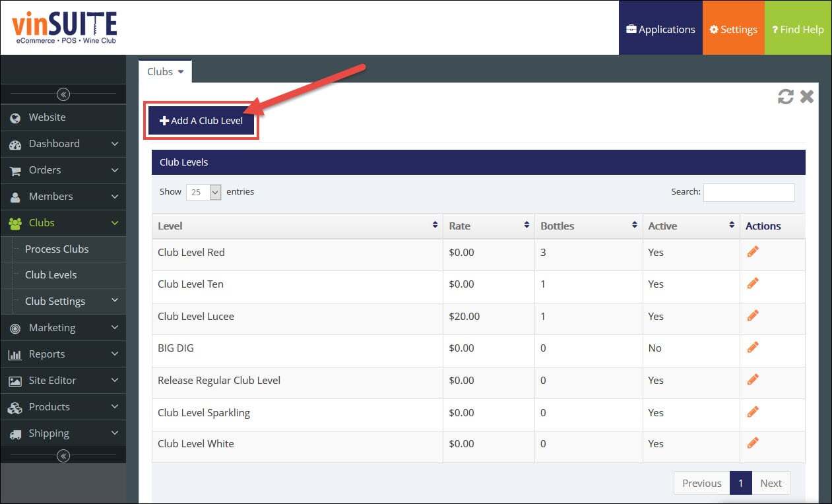Open Club Level Lucee edit pencil
Screen dimensions: 832x504
pos(753,315)
